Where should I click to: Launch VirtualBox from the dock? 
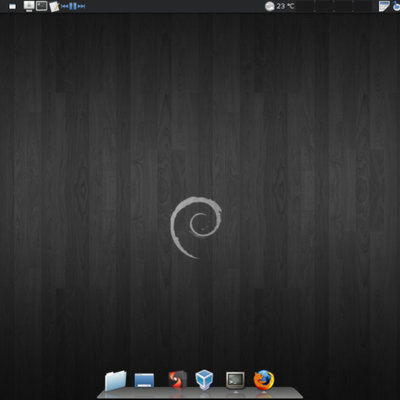pyautogui.click(x=204, y=380)
